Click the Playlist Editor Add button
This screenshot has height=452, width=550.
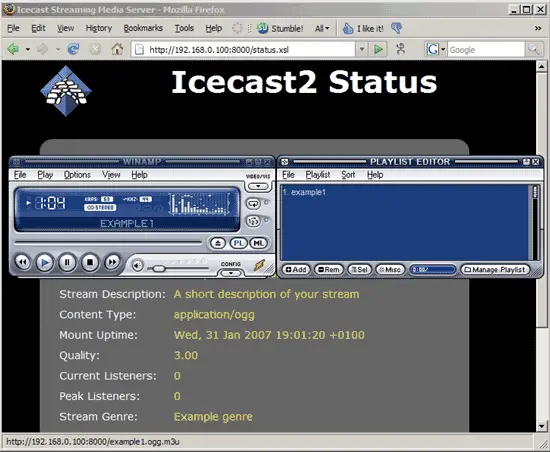pyautogui.click(x=296, y=270)
